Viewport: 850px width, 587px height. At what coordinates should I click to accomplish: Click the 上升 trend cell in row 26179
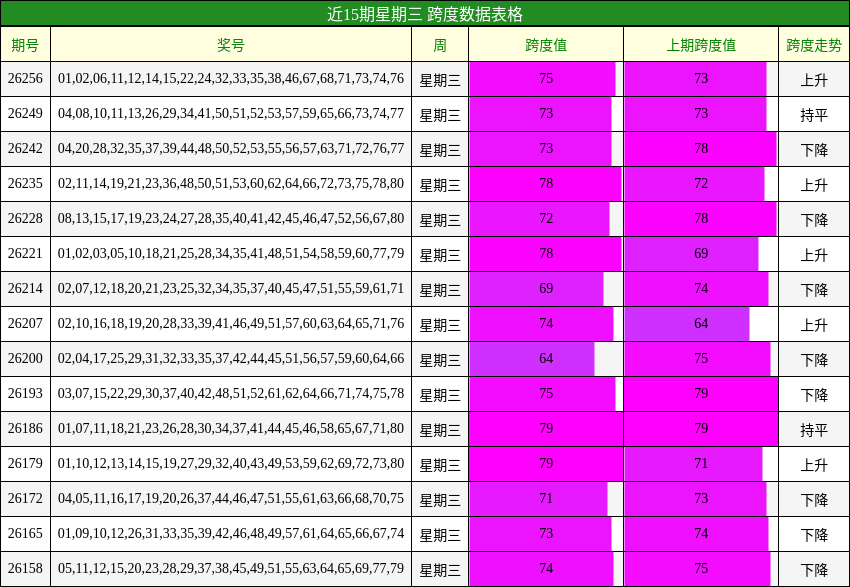coord(814,464)
